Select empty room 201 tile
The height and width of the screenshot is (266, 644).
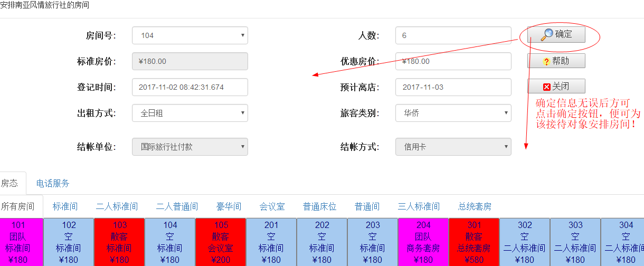click(272, 242)
